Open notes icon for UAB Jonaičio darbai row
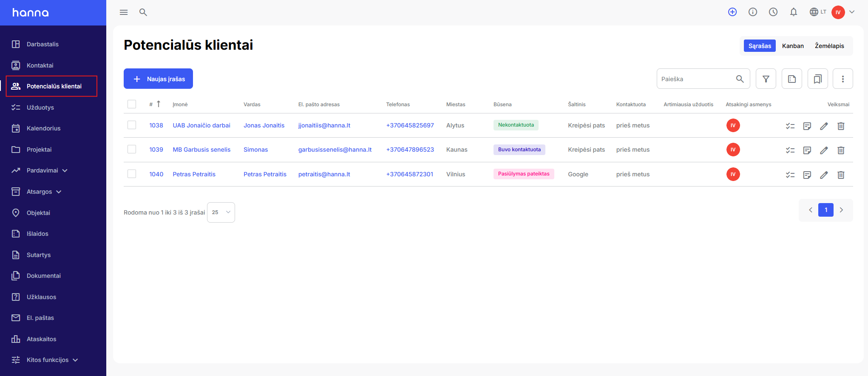 point(807,126)
